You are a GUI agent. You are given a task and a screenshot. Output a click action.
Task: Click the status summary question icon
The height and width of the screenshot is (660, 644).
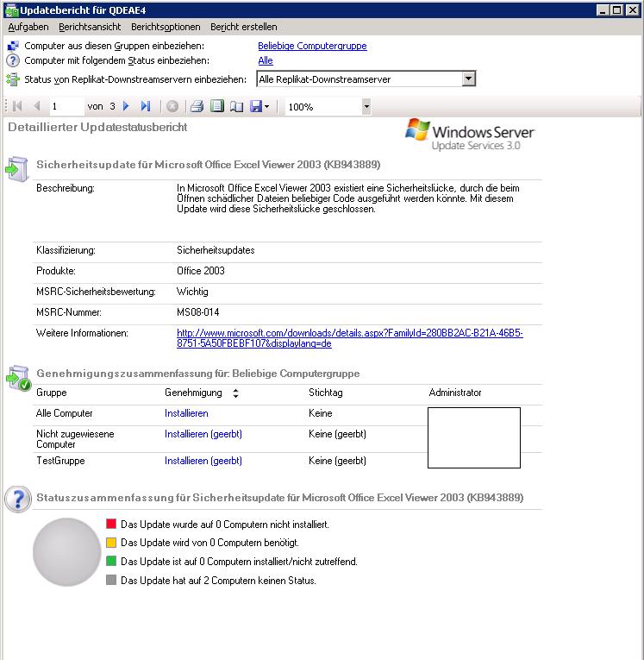pyautogui.click(x=18, y=499)
